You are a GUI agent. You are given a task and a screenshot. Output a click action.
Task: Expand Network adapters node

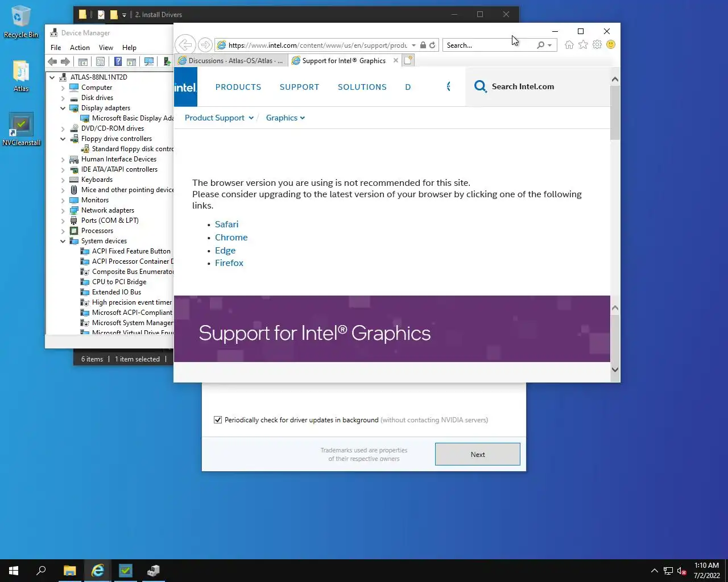[x=63, y=210]
